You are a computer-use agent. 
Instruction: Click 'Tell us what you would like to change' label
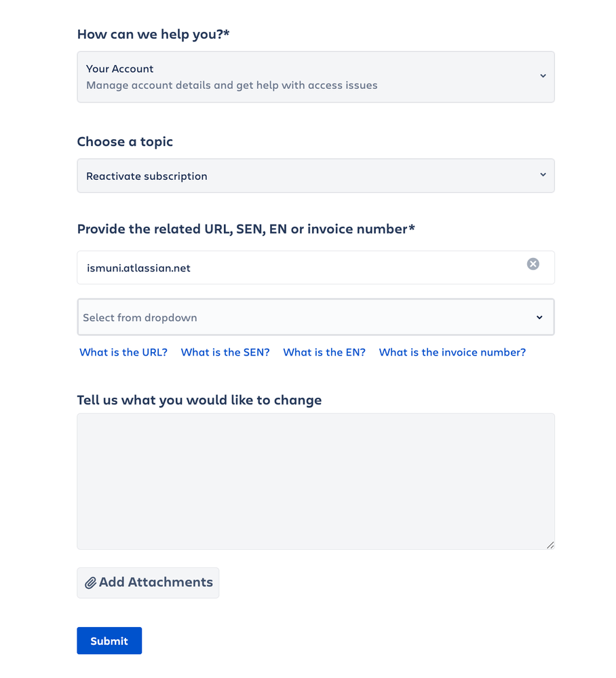click(199, 400)
